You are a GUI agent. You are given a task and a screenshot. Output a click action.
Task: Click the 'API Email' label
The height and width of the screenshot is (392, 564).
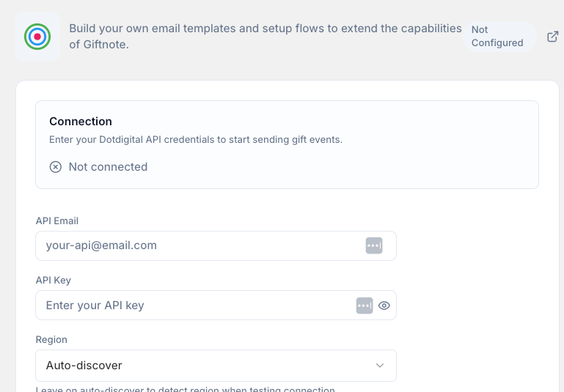pyautogui.click(x=56, y=221)
